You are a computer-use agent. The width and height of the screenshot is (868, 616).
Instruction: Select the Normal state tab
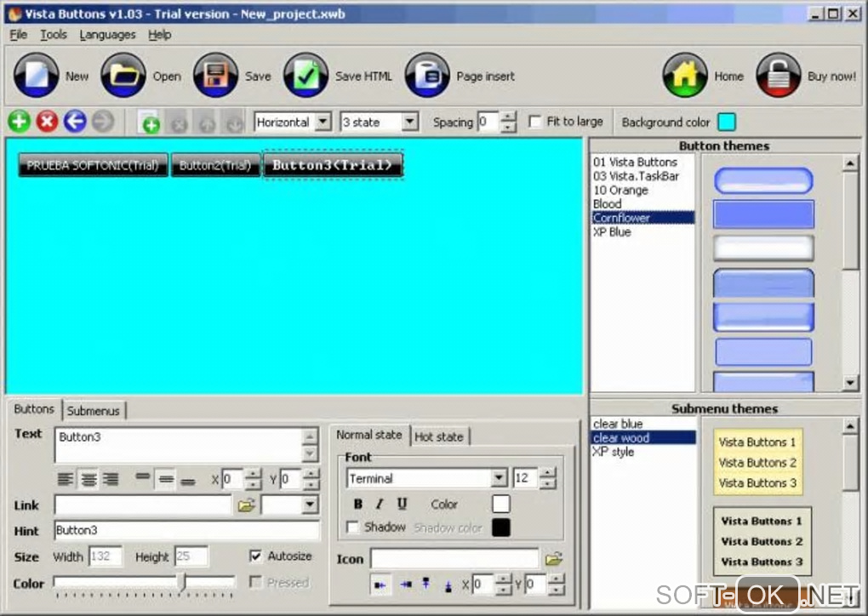[x=369, y=435]
